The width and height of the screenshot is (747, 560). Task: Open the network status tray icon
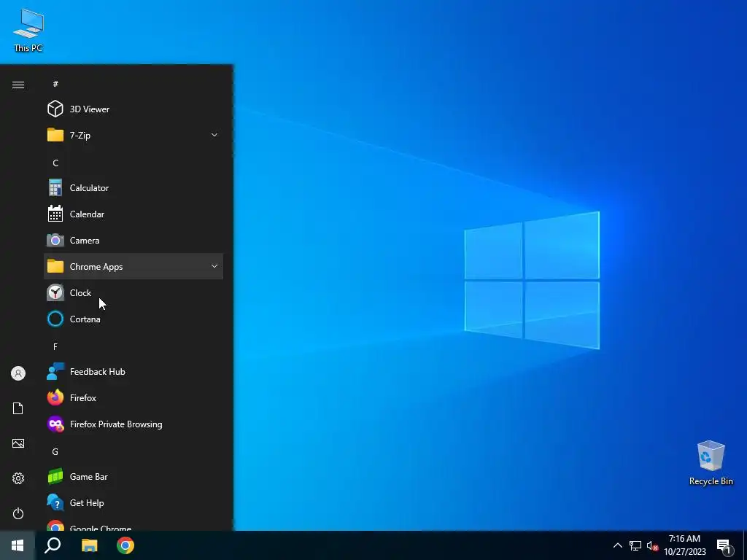pyautogui.click(x=635, y=545)
